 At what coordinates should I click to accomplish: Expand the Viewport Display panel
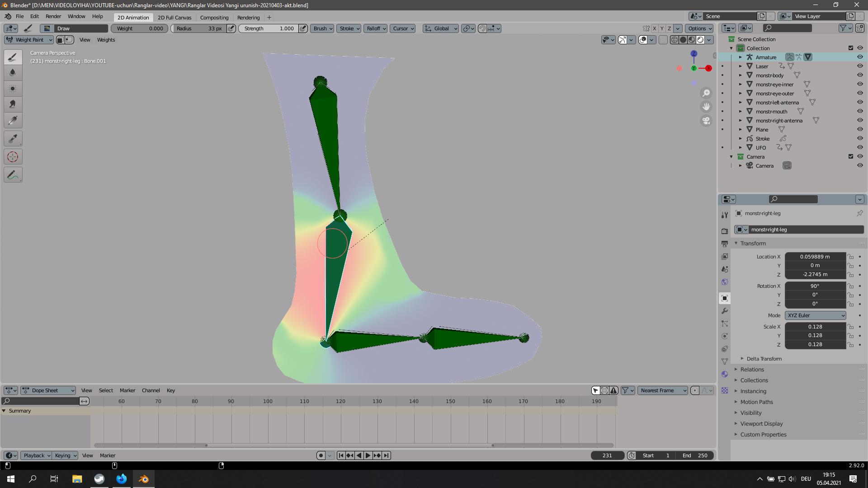point(761,424)
